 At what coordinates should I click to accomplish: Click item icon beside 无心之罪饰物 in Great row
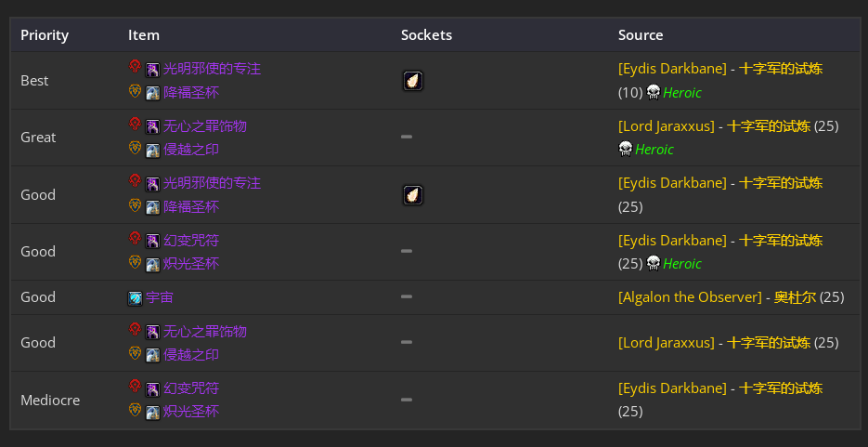(x=152, y=126)
